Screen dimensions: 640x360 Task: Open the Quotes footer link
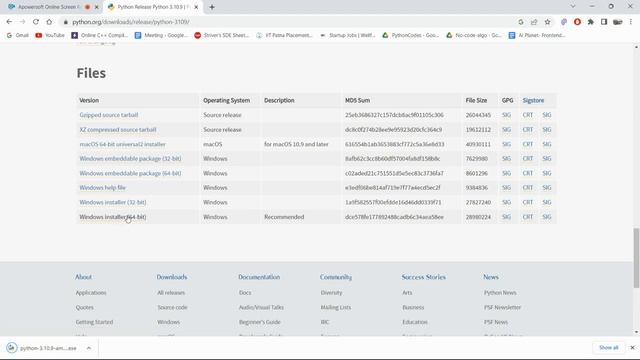[x=84, y=307]
